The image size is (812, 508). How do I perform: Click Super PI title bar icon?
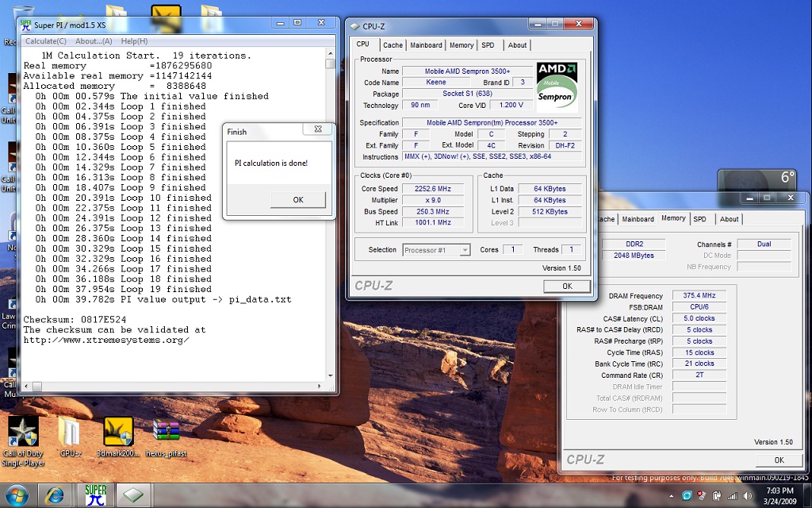tap(26, 25)
